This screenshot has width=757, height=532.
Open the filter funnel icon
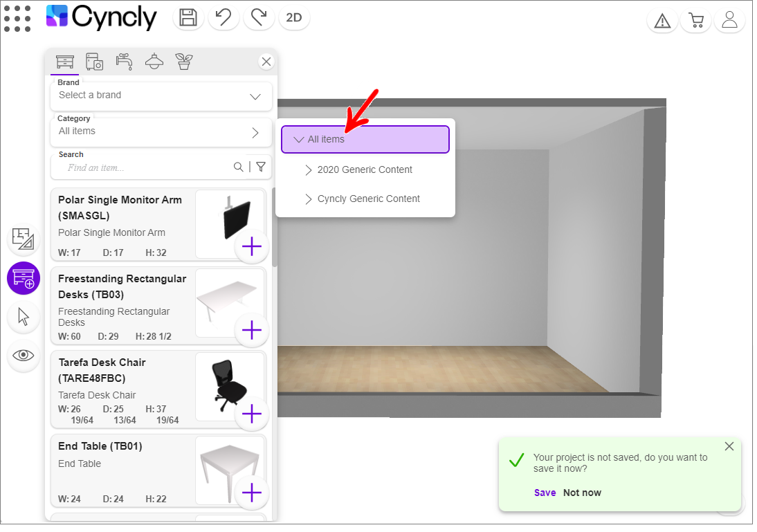tap(261, 167)
